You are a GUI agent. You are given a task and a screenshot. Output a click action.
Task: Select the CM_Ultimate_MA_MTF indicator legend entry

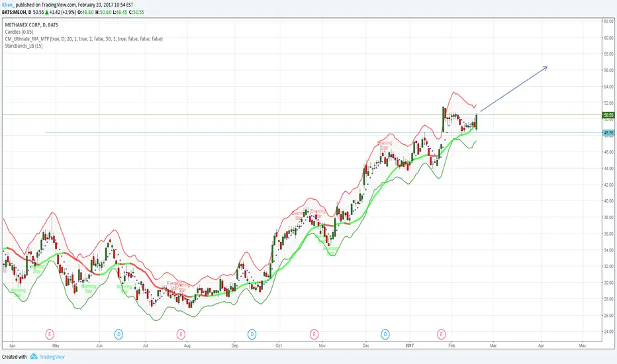[84, 39]
